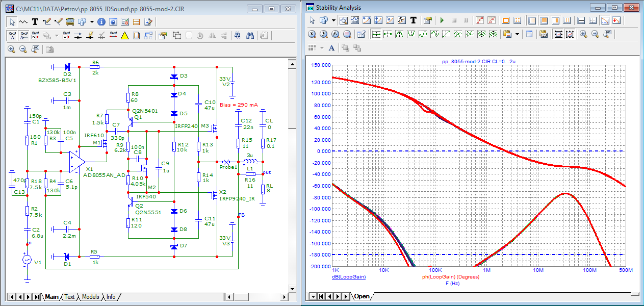This screenshot has width=644, height=306.
Task: Click the yellow triangle warning icon
Action: click(x=124, y=36)
